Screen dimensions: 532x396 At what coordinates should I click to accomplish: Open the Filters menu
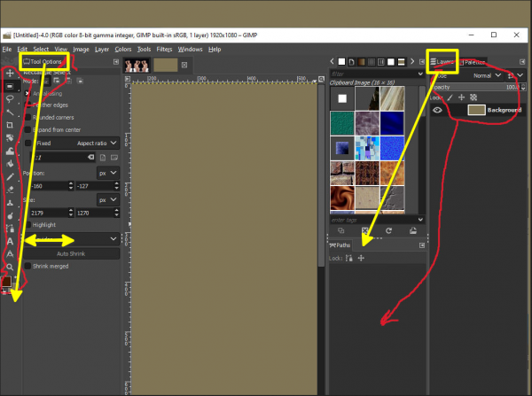coord(164,49)
